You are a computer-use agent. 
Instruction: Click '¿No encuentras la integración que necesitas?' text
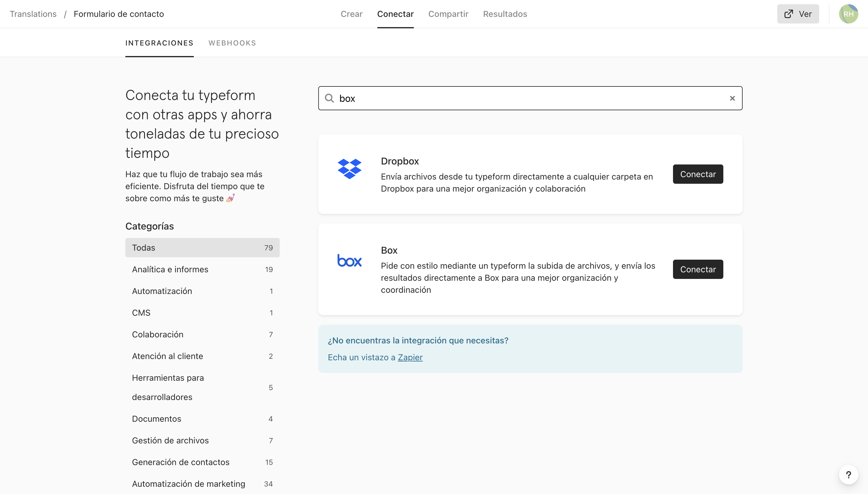[418, 340]
